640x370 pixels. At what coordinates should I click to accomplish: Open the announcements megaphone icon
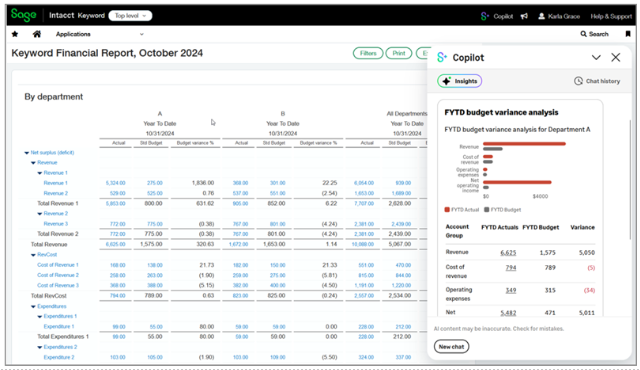tap(524, 16)
